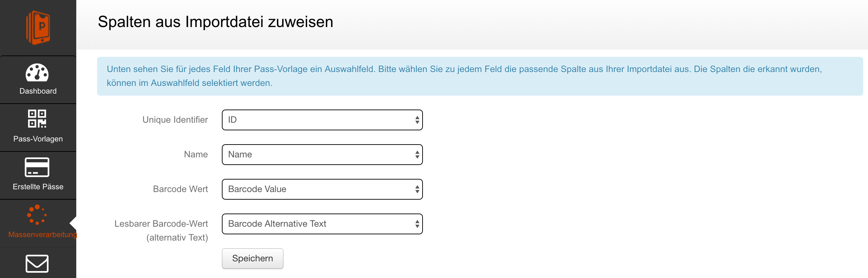Select Massenverarbeitung menu label
Viewport: 868px width, 278px height.
point(42,235)
